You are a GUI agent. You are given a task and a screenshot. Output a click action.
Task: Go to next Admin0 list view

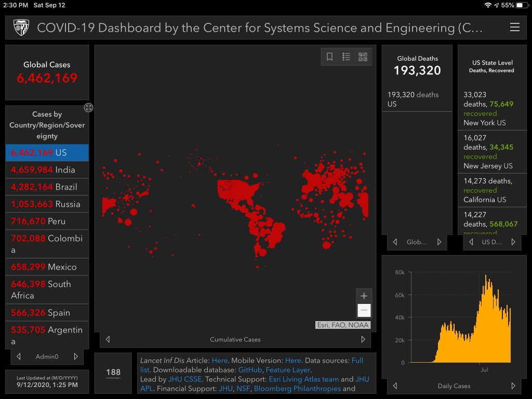[x=76, y=356]
